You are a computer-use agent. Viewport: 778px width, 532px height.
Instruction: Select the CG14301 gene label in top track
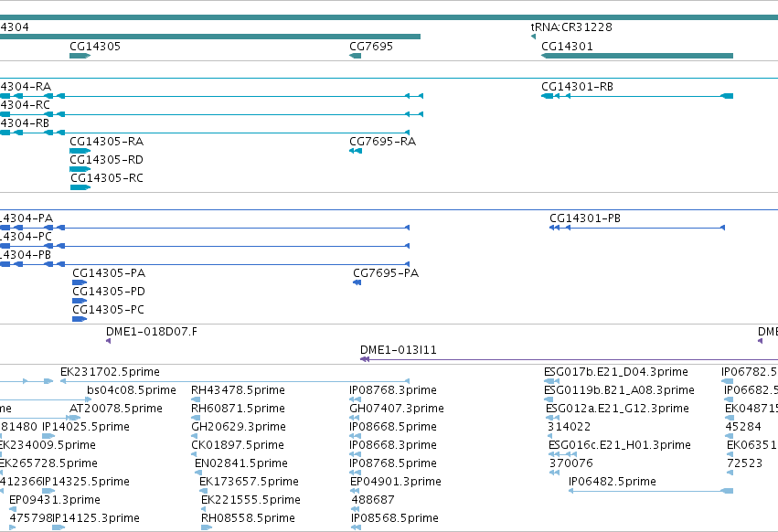[567, 47]
